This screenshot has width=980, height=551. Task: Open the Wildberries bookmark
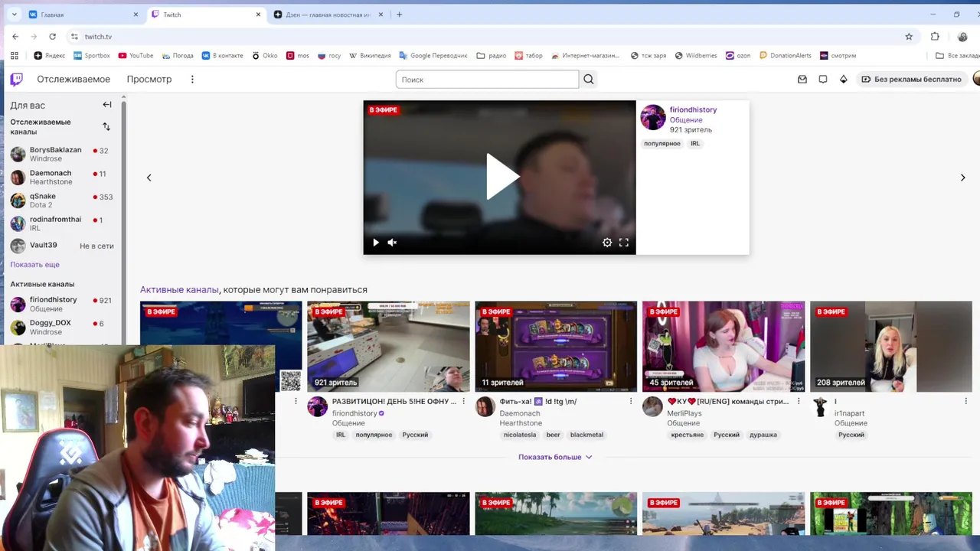pyautogui.click(x=695, y=55)
